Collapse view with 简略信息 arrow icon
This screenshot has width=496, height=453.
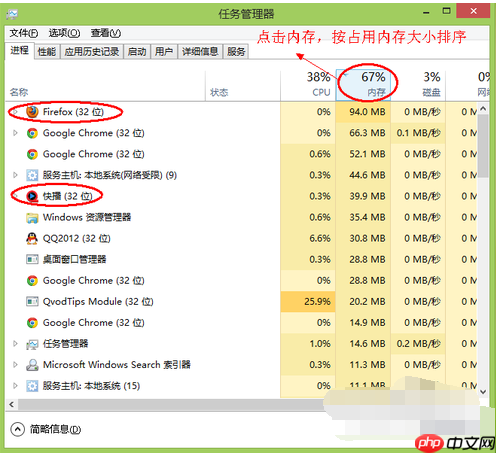[x=17, y=429]
